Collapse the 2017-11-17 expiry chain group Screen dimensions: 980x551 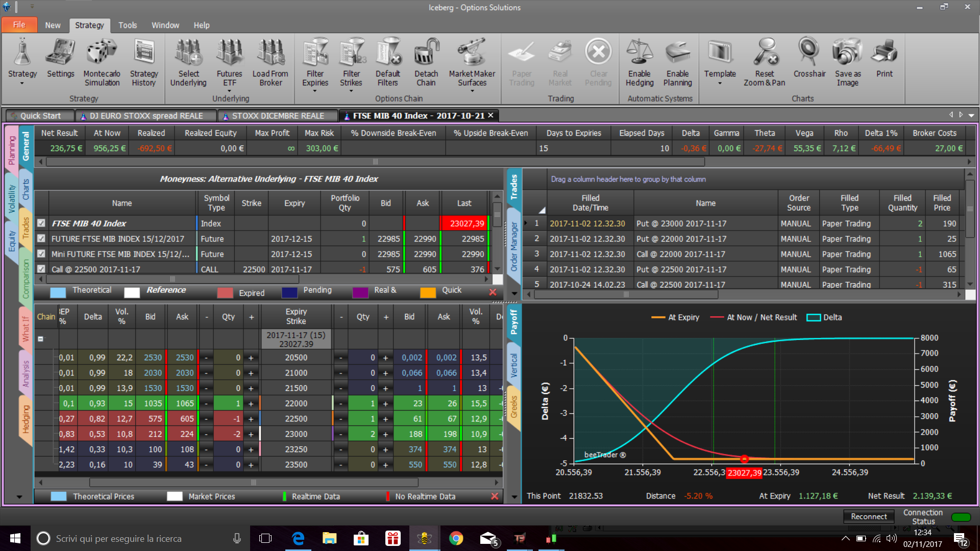tap(41, 339)
